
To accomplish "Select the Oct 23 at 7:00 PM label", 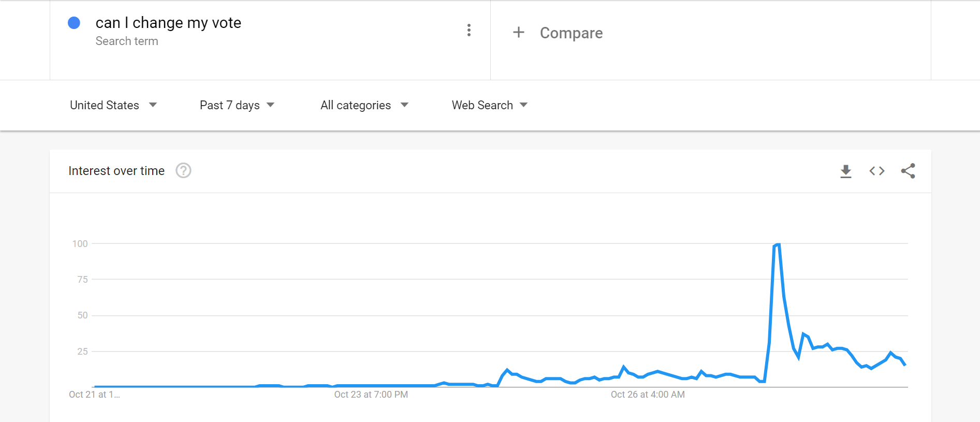I will tap(371, 395).
